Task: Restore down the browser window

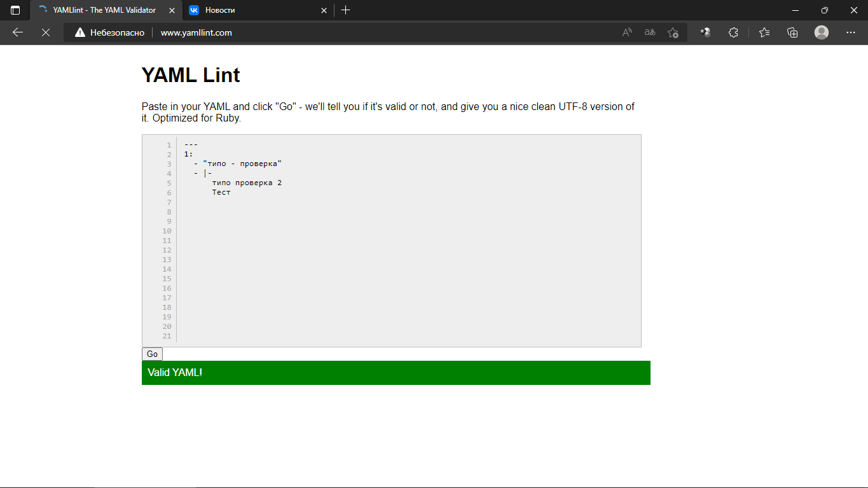Action: click(x=825, y=10)
